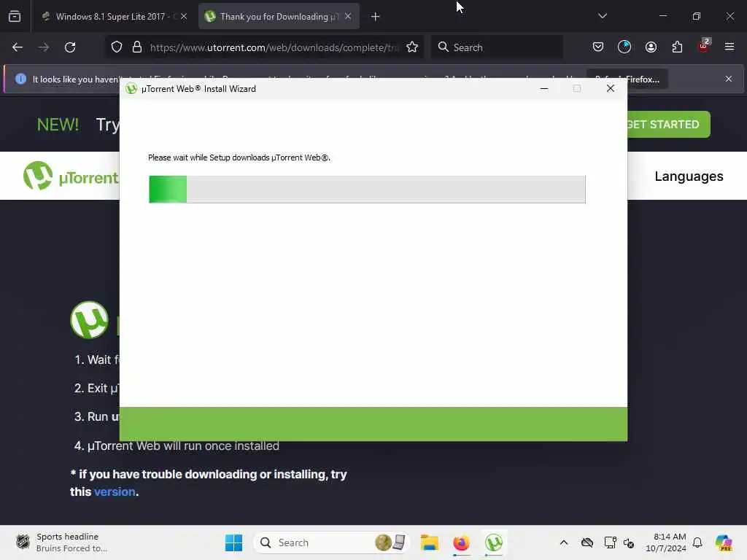Click the Firefox Search field
747x560 pixels.
498,47
